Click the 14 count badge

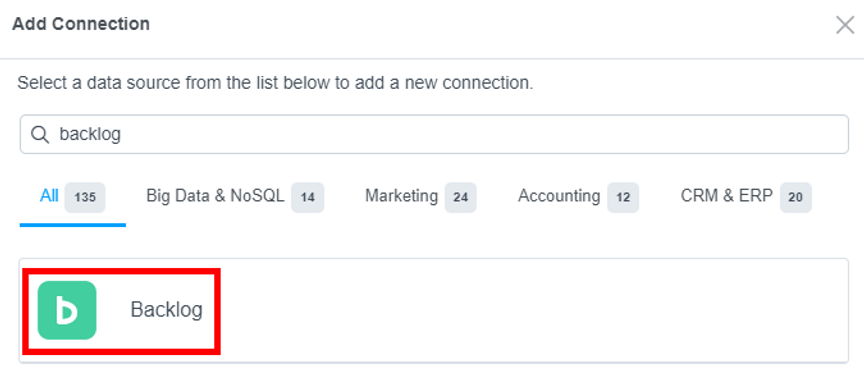tap(307, 197)
